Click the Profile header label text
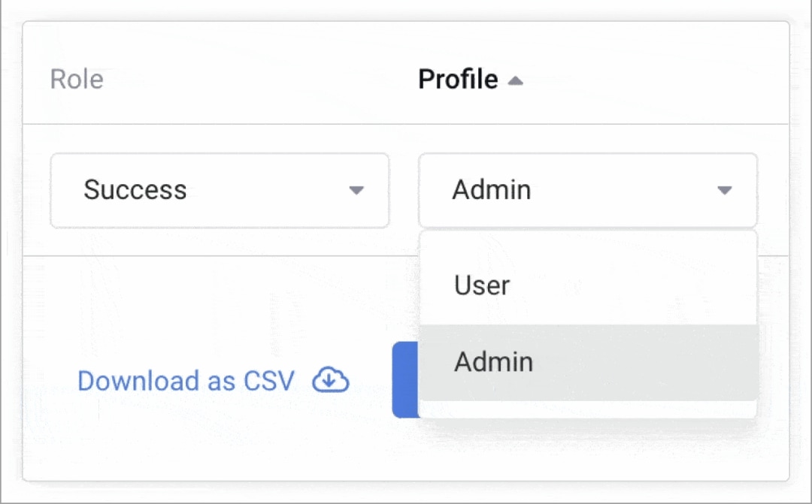The height and width of the screenshot is (504, 812). pos(458,80)
